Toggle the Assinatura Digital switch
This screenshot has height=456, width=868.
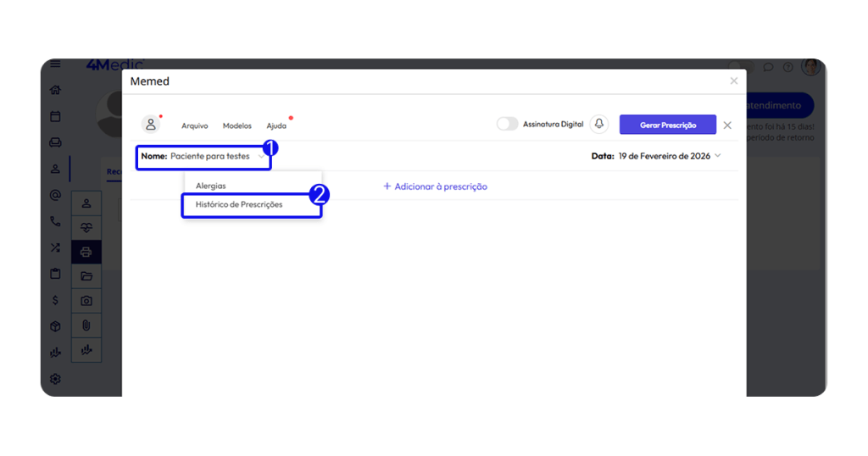[x=507, y=124]
